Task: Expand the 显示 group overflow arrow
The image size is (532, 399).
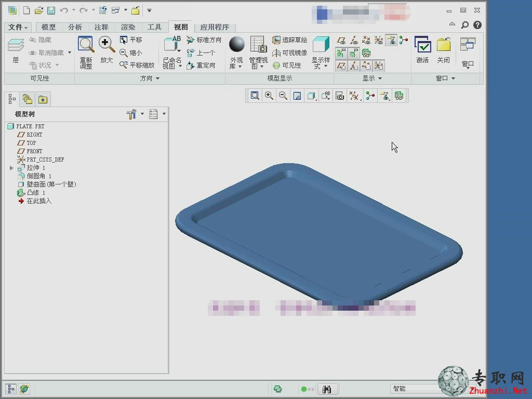Action: click(380, 78)
